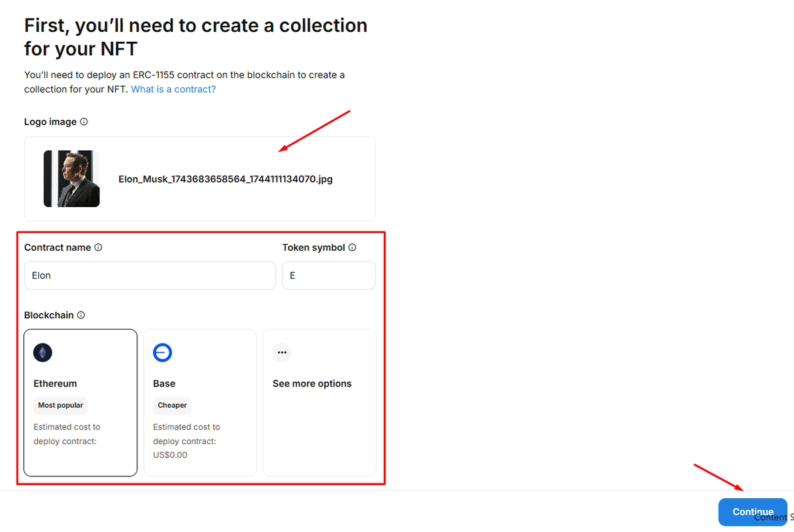Click the uploaded logo image thumbnail

click(x=71, y=179)
